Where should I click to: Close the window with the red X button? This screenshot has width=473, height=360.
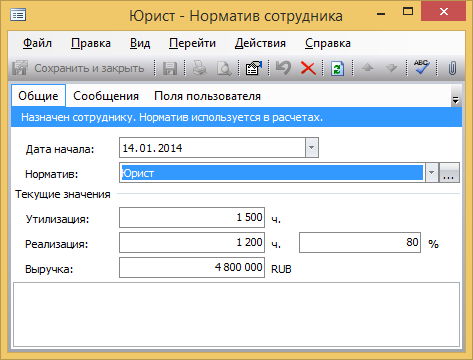coord(443,12)
